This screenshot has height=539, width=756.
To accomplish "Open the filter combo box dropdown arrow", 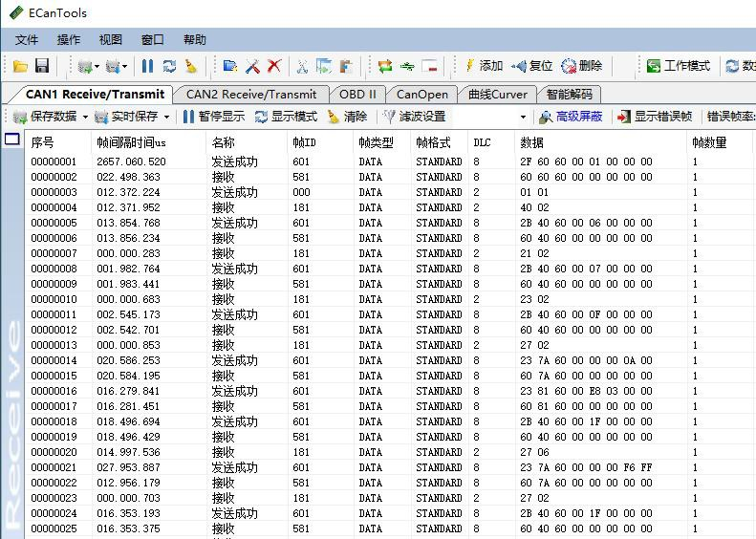I will [x=523, y=117].
